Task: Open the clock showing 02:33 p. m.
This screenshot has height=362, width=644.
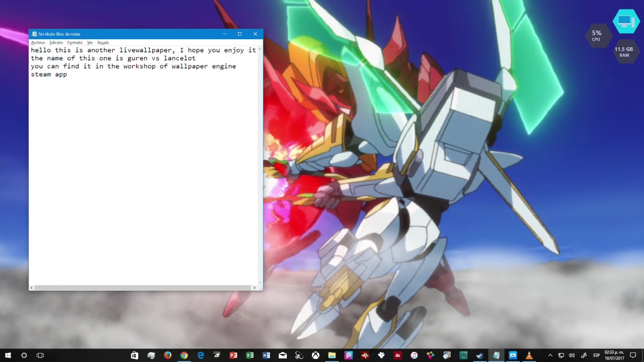Action: coord(614,355)
